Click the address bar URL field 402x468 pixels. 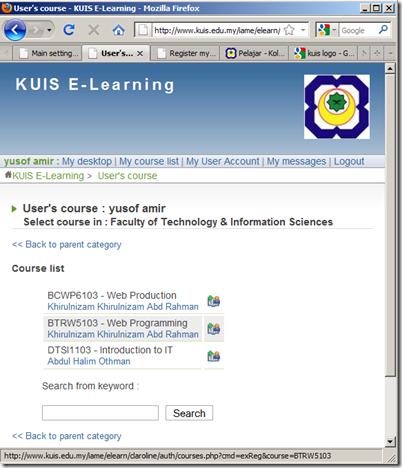point(217,30)
